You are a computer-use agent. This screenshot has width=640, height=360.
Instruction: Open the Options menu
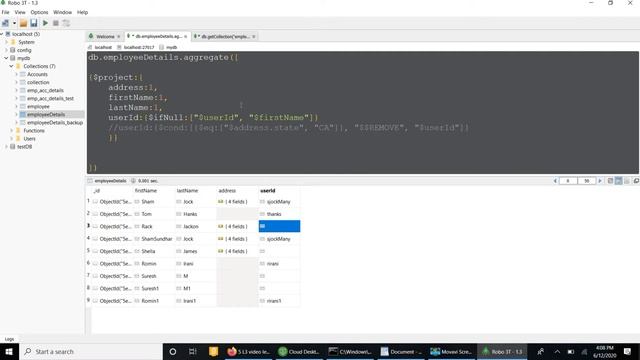[x=39, y=12]
